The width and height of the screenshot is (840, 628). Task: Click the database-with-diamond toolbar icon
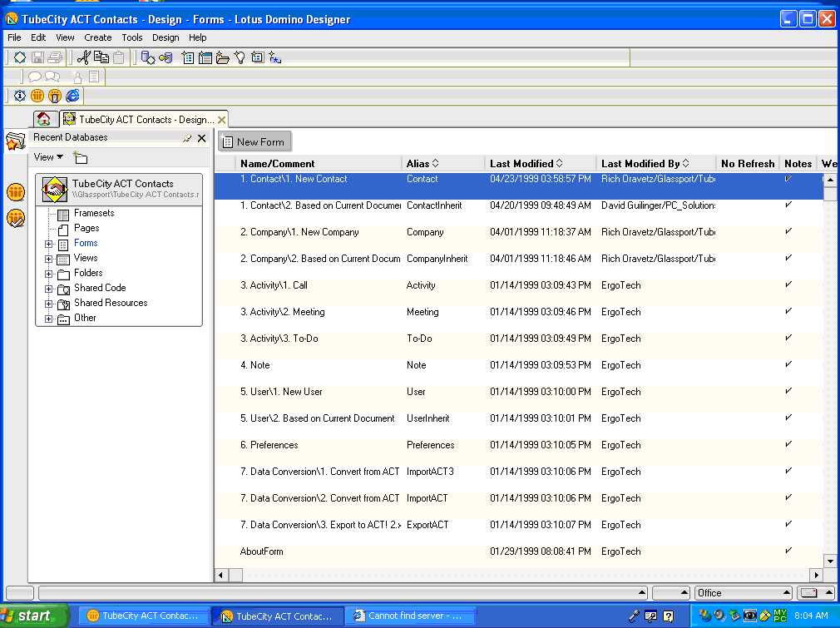click(148, 57)
